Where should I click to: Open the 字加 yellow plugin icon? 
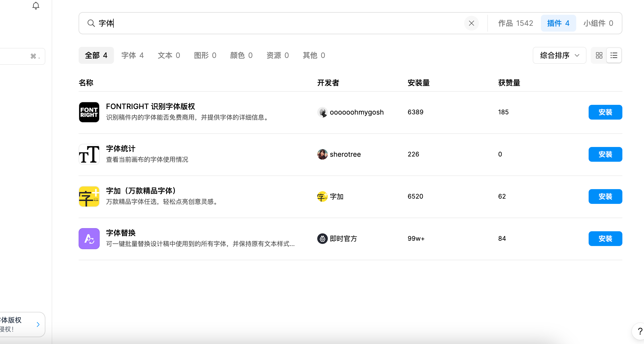point(89,196)
